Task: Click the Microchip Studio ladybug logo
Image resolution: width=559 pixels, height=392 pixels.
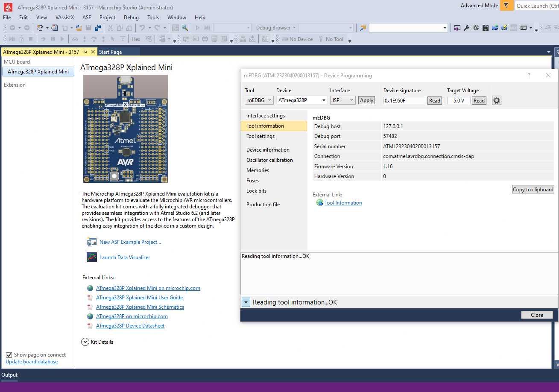Action: [x=8, y=7]
